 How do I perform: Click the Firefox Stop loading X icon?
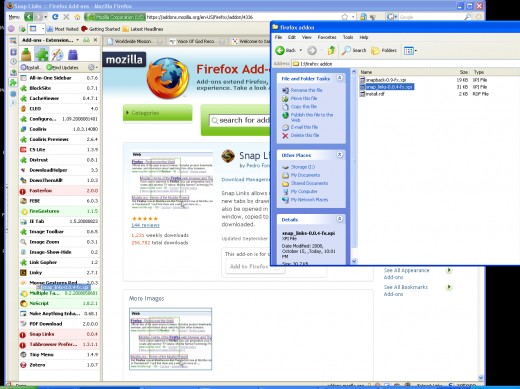pos(66,17)
